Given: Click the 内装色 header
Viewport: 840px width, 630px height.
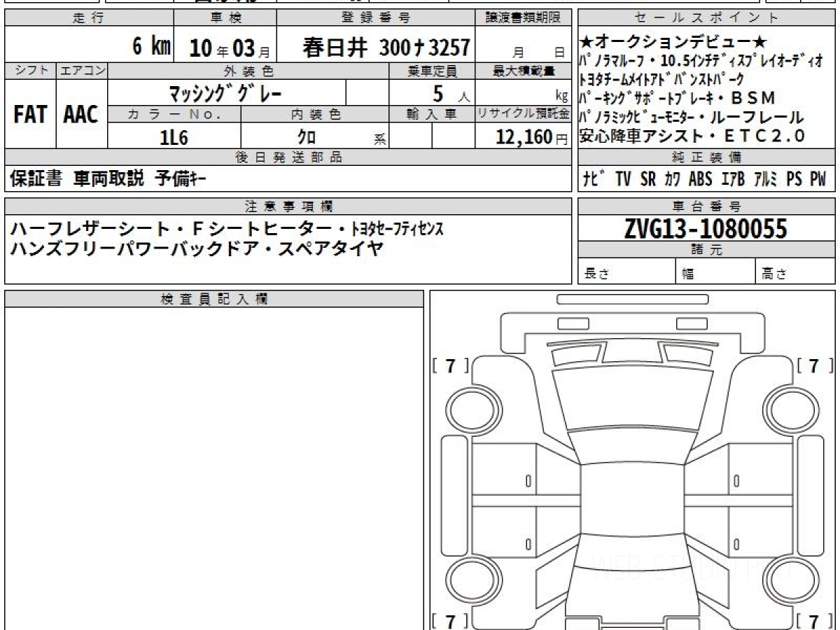Looking at the screenshot, I should (315, 113).
